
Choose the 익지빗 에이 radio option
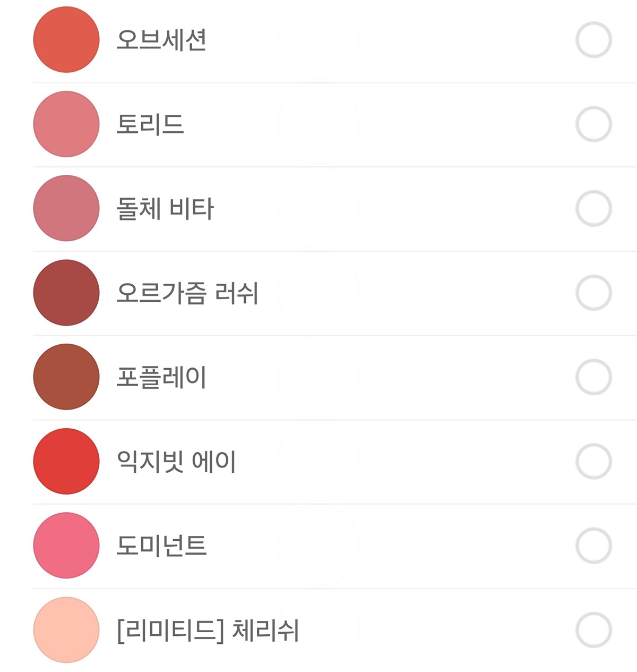(593, 461)
